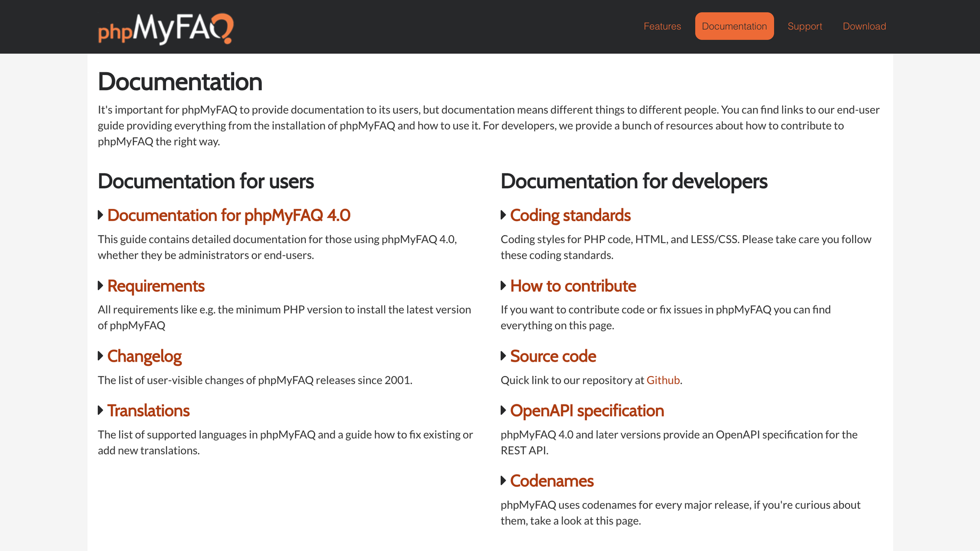Screen dimensions: 980x551
Task: Click text "phpMyFAQ uses codenames for every major release"
Action: point(625,505)
